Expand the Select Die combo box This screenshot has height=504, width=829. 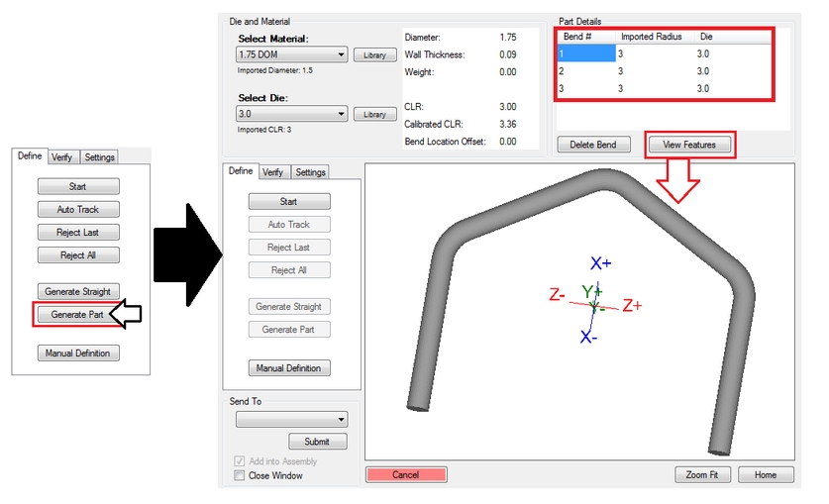[x=291, y=114]
